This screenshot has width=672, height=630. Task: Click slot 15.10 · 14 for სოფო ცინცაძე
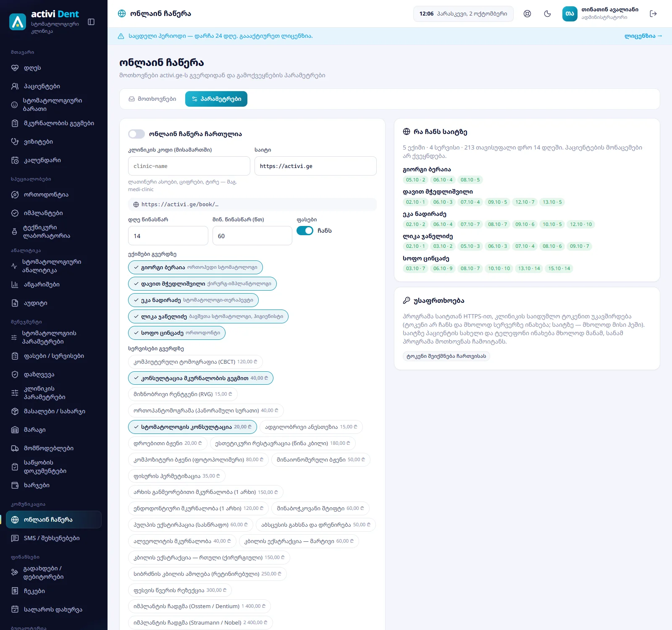point(559,268)
